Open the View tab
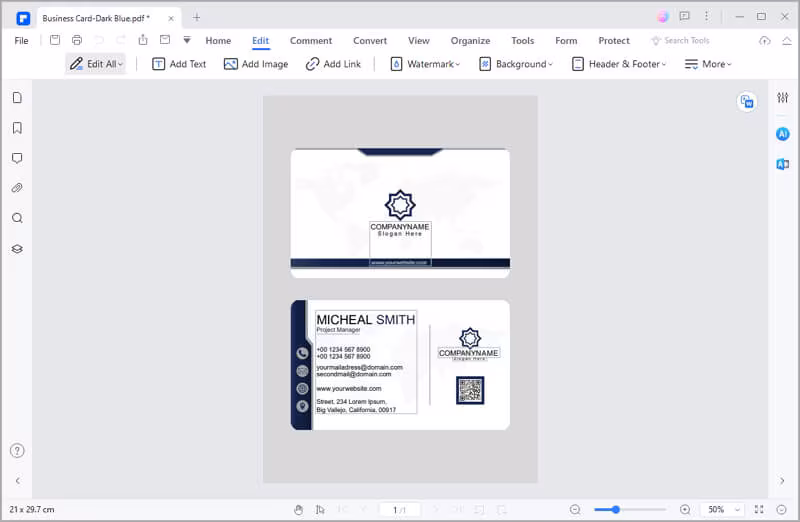Viewport: 800px width, 522px height. 418,40
